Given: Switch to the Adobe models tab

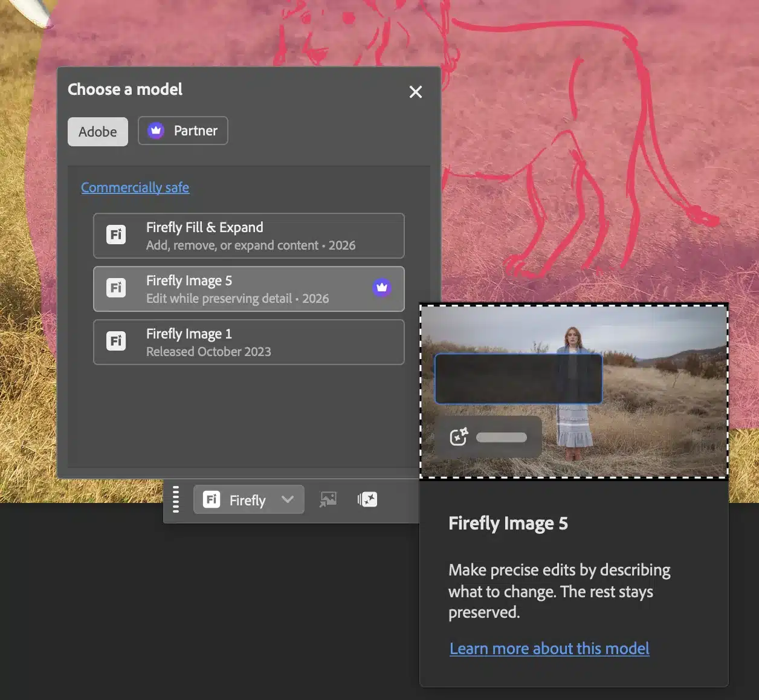Looking at the screenshot, I should coord(98,132).
